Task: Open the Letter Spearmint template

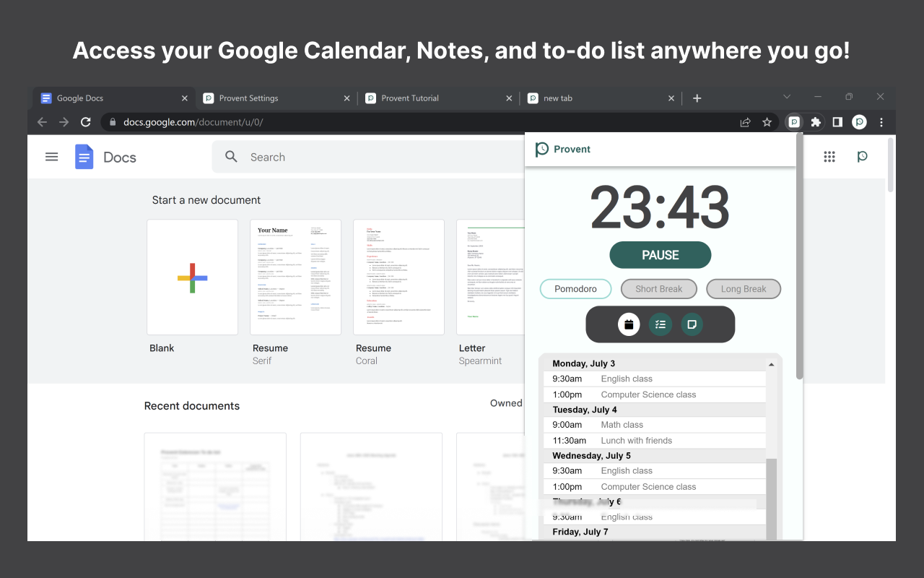Action: coord(491,277)
